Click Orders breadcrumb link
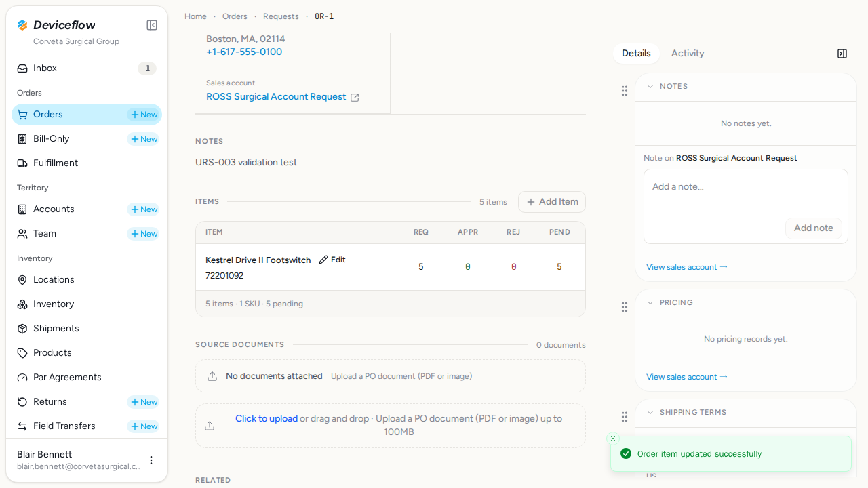868x488 pixels. coord(235,16)
